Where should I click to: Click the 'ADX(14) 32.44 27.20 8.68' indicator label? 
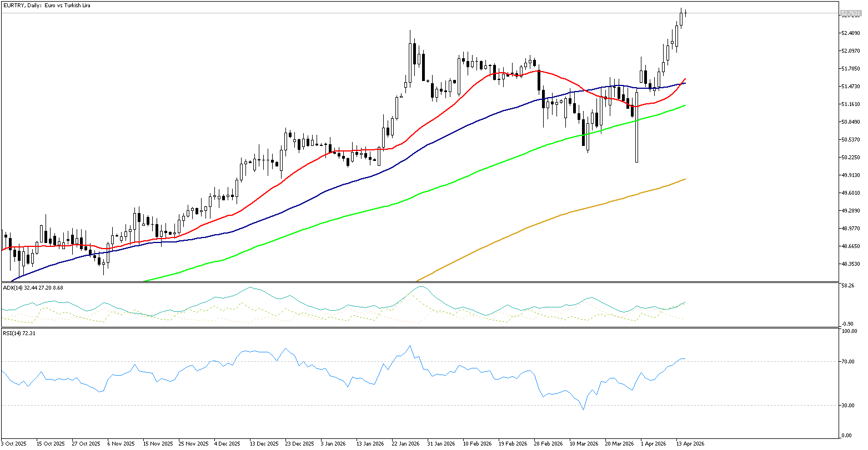[x=32, y=287]
